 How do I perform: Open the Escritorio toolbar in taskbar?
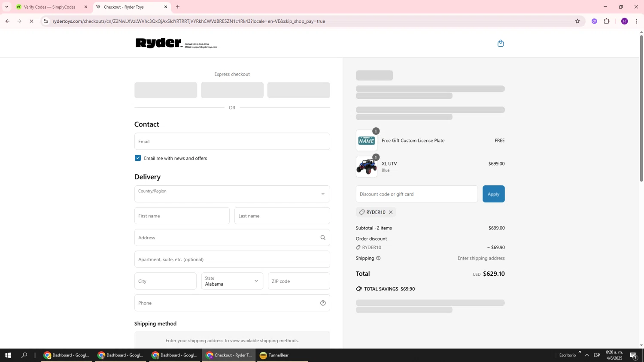click(x=568, y=355)
